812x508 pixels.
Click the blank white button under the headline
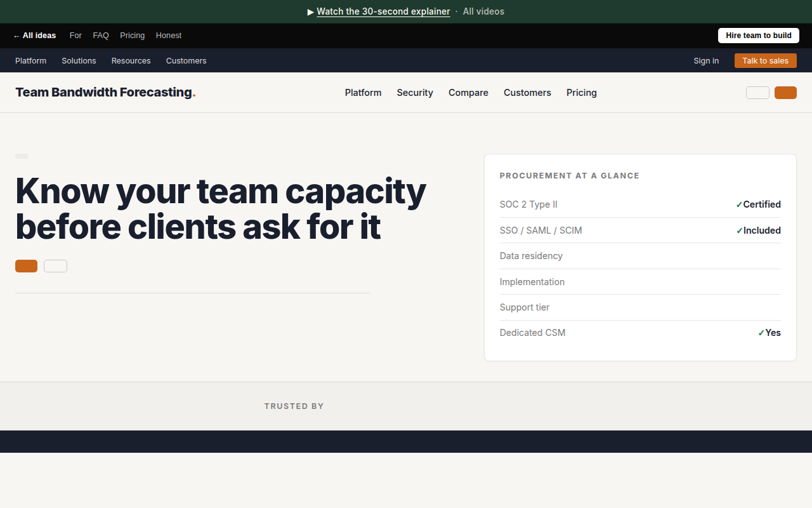pos(55,266)
